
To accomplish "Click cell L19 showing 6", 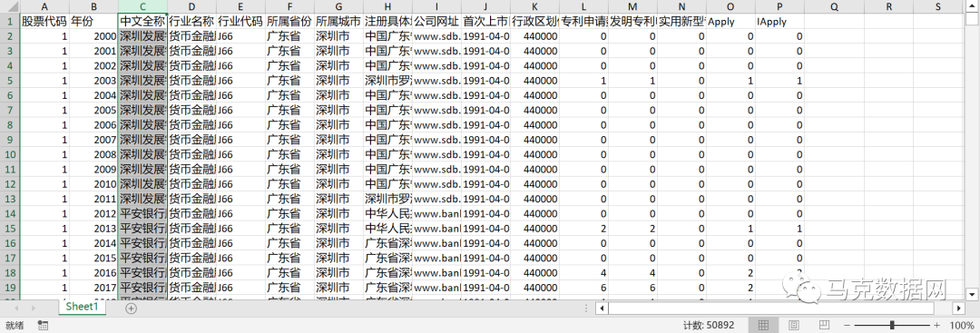I will coord(583,287).
